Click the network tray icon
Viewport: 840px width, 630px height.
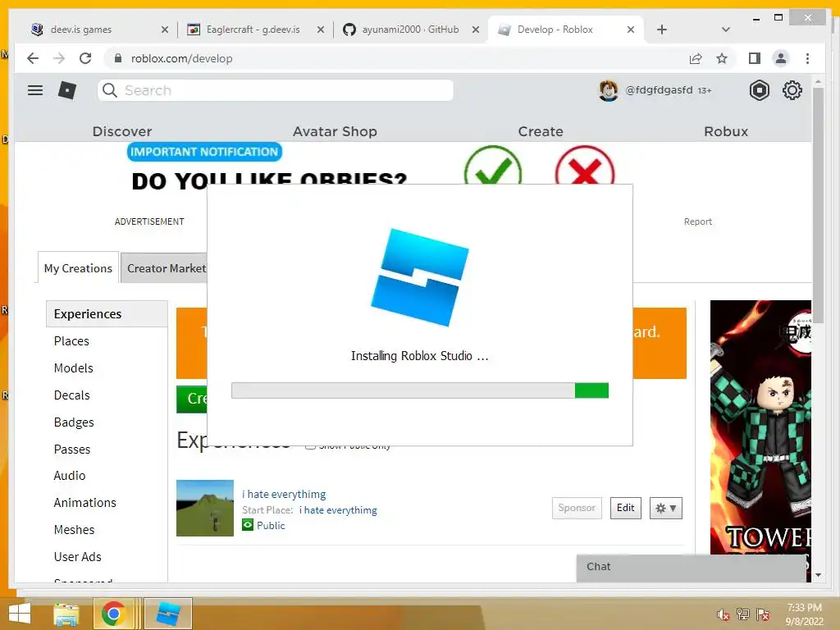[x=742, y=614]
